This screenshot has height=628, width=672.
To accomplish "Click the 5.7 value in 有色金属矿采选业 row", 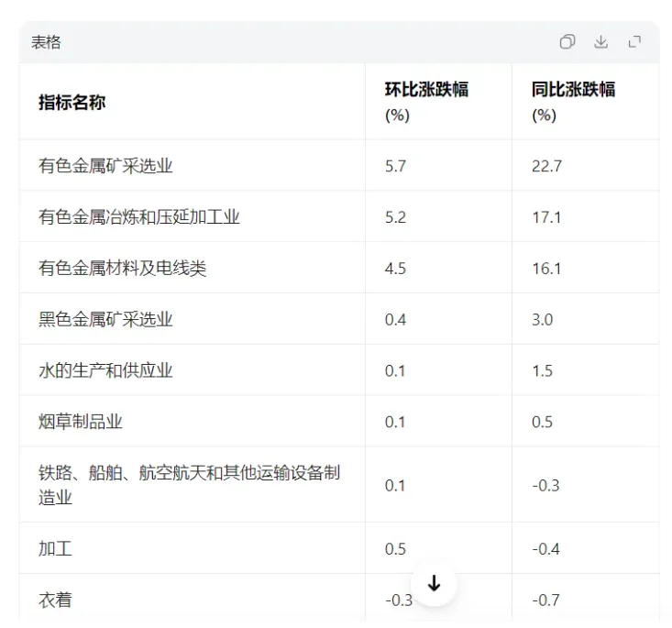I will (395, 166).
